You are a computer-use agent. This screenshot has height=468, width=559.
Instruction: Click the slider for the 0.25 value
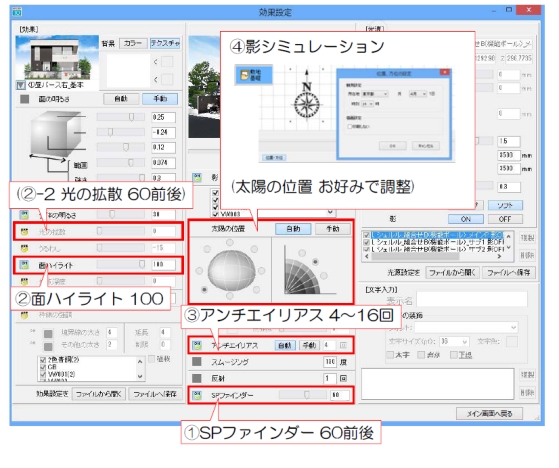pos(121,117)
